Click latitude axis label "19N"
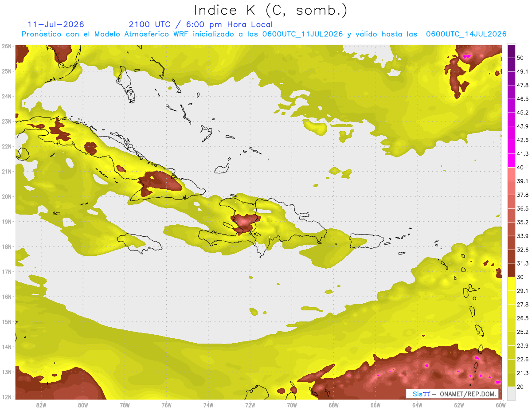532x411 pixels. point(6,221)
